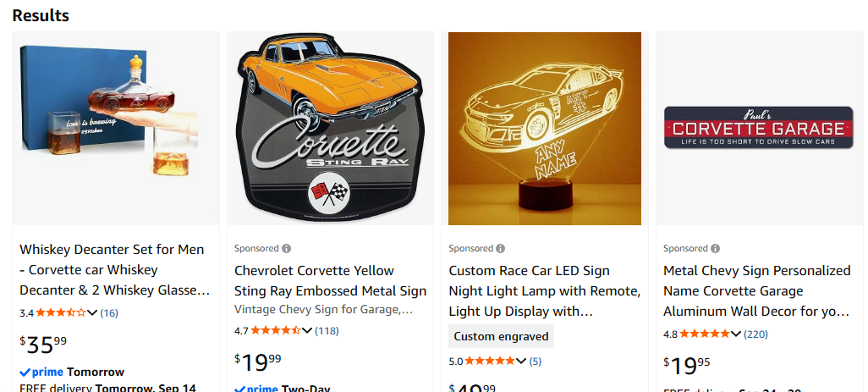Open the 220 reviews count link
The height and width of the screenshot is (392, 868).
point(755,334)
